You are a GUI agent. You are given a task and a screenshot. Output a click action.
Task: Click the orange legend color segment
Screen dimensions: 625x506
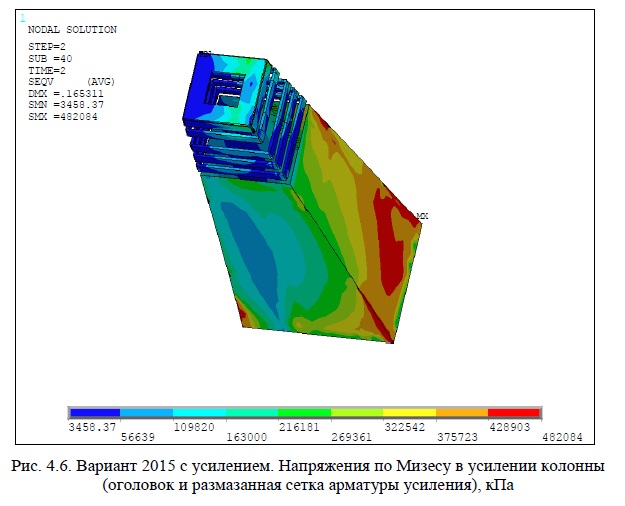[x=462, y=413]
